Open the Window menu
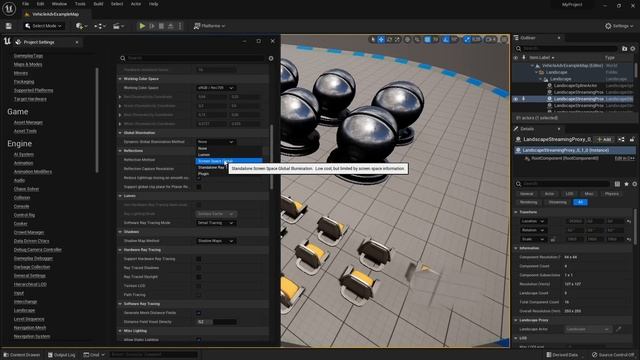The height and width of the screenshot is (360, 640). tap(59, 4)
